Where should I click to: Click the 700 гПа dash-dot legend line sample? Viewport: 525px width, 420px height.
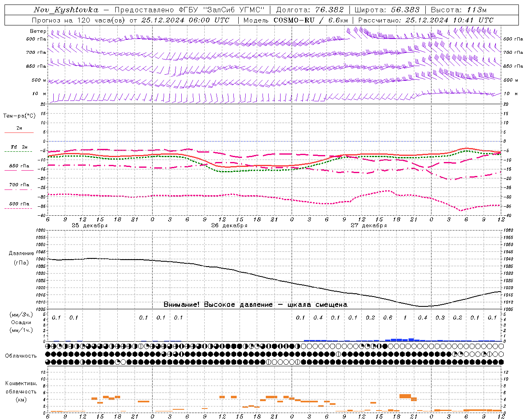18,189
